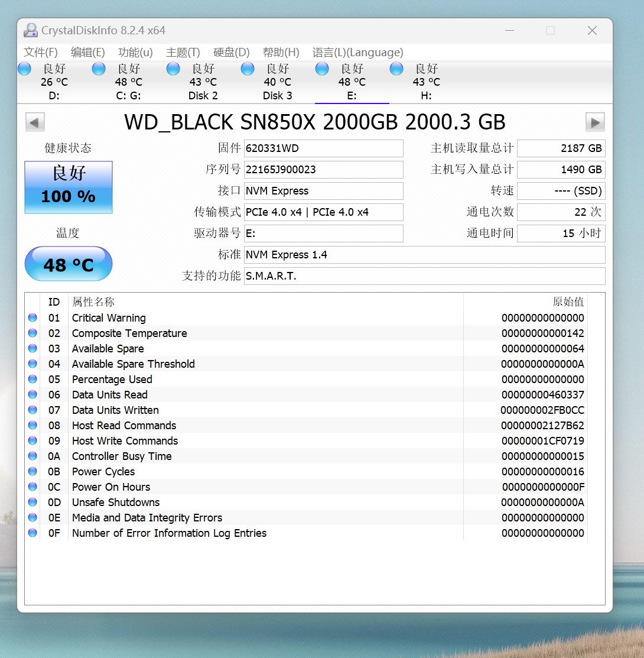Select the D: drive status orb
This screenshot has height=658, width=644.
[x=24, y=69]
